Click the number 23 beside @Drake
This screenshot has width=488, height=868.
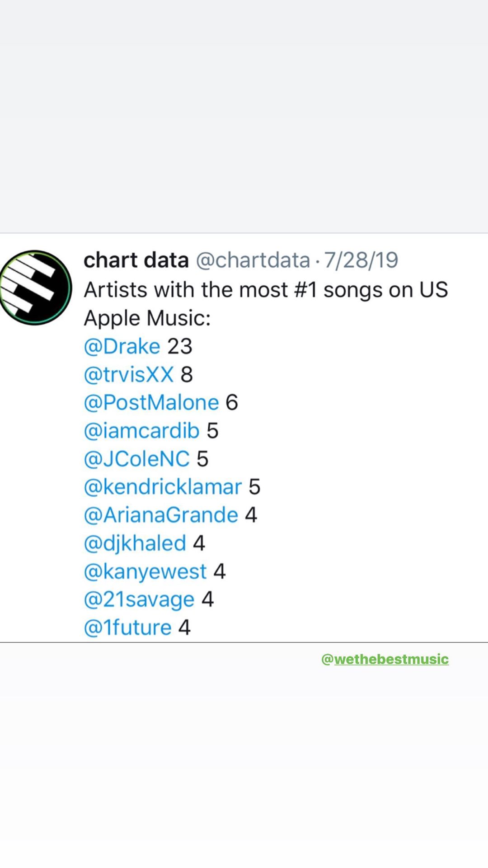point(180,347)
